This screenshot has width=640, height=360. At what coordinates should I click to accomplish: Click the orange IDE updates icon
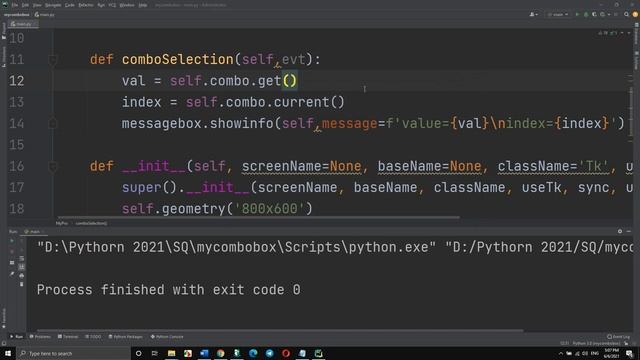pyautogui.click(x=635, y=14)
